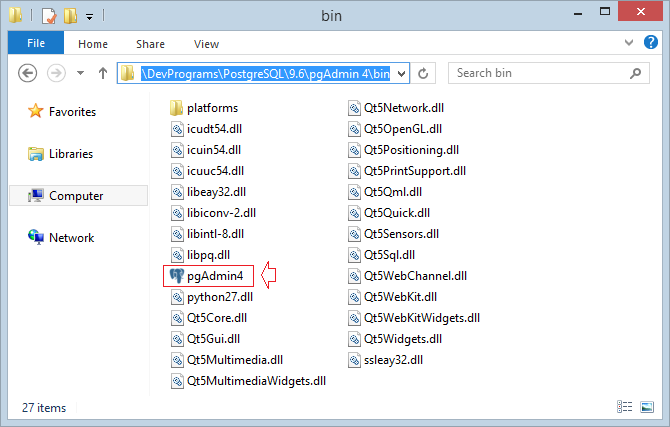The width and height of the screenshot is (670, 427).
Task: Select file named Qt5Qml.dll
Action: pos(393,192)
